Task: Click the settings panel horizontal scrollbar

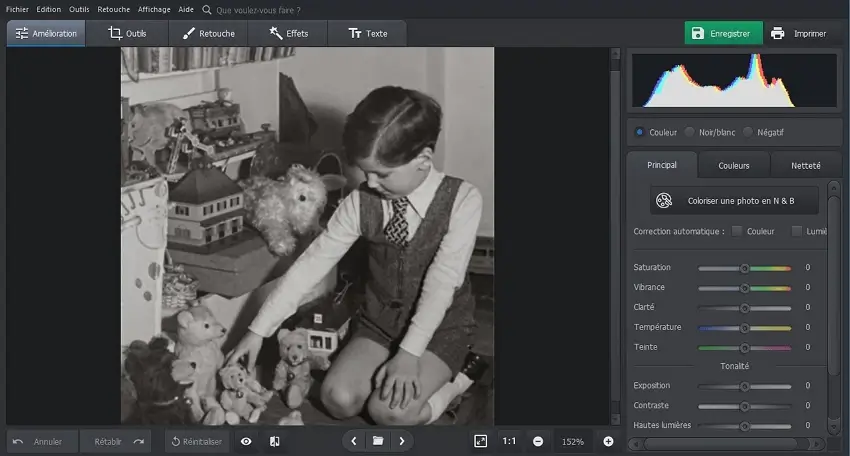Action: 721,444
